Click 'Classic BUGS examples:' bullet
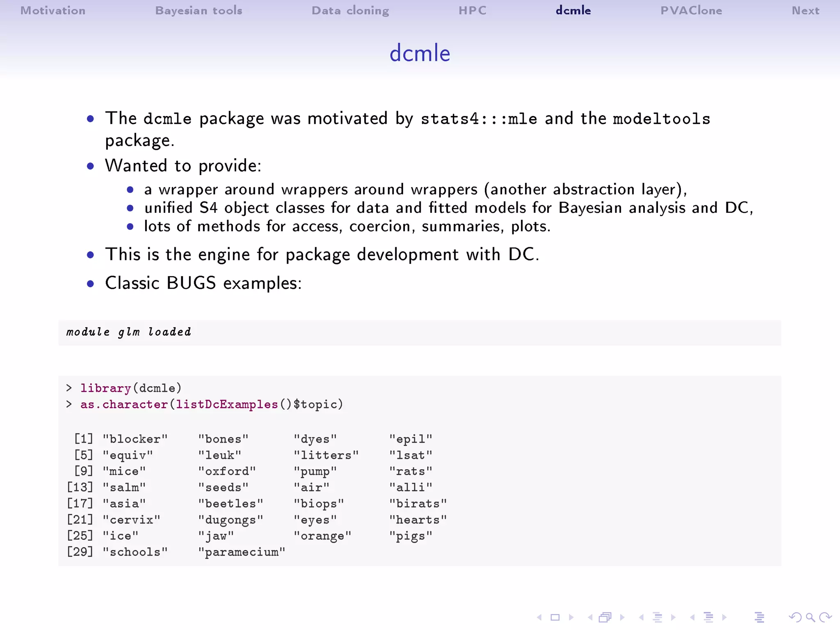840x630 pixels. pyautogui.click(x=203, y=283)
